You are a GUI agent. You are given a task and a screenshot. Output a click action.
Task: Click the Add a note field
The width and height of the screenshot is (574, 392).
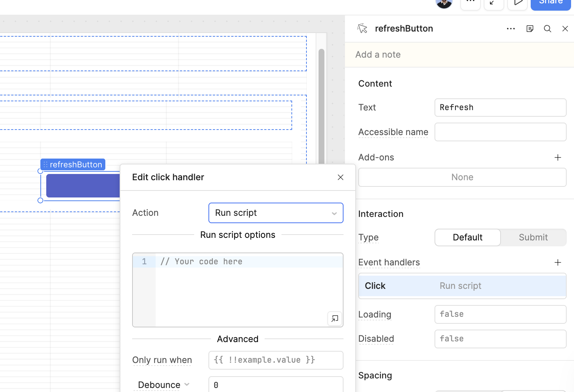click(x=459, y=55)
